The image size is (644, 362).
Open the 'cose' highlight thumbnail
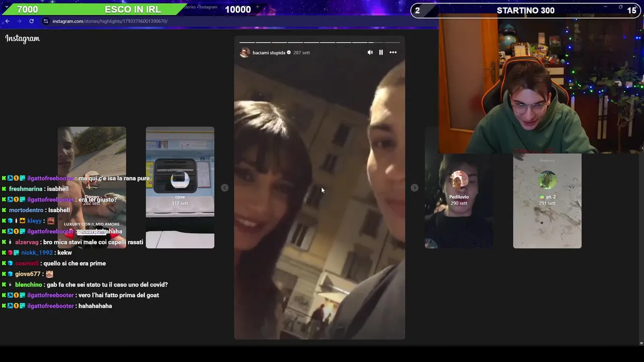click(180, 188)
